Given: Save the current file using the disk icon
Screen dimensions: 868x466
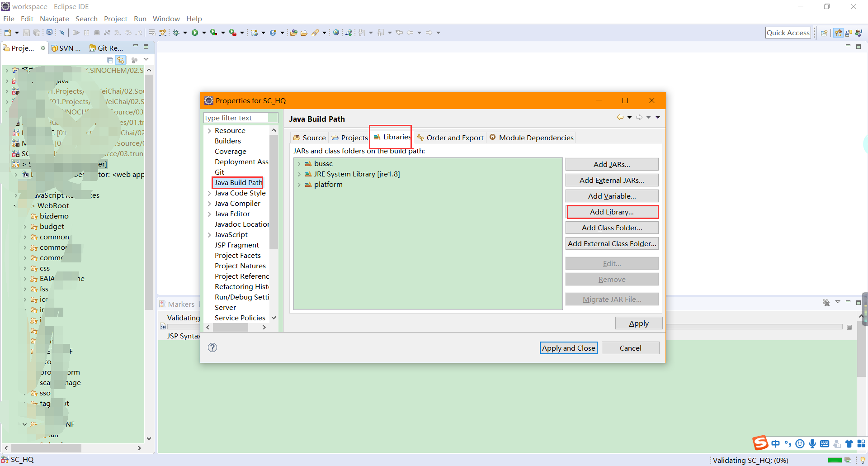Looking at the screenshot, I should (26, 32).
